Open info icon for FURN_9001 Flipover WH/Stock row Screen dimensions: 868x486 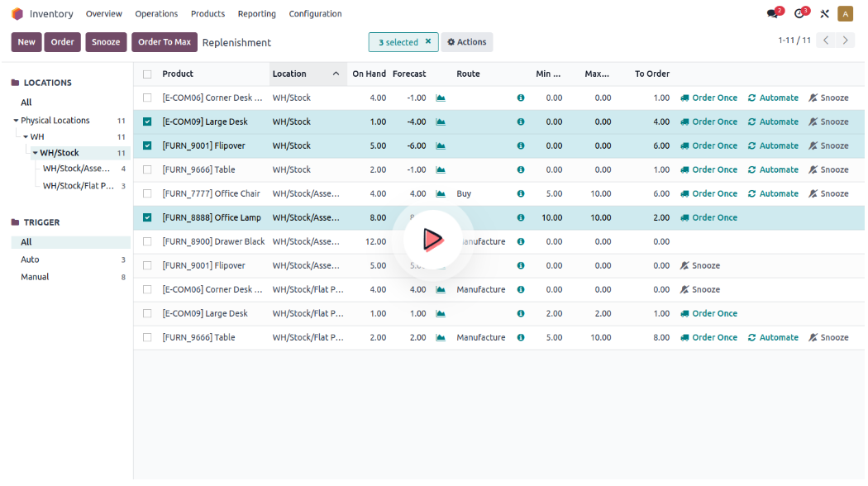(521, 146)
